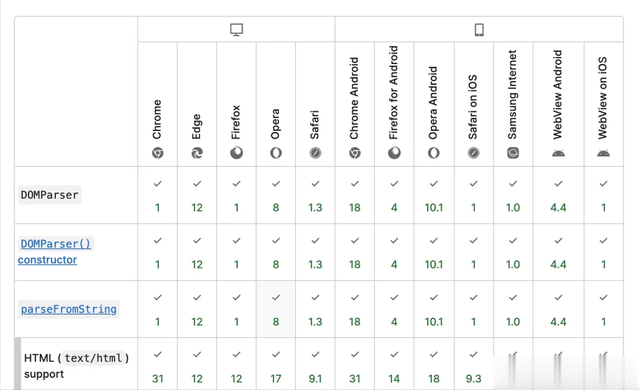Click the Samsung Internet browser icon
640x390 pixels.
click(513, 153)
